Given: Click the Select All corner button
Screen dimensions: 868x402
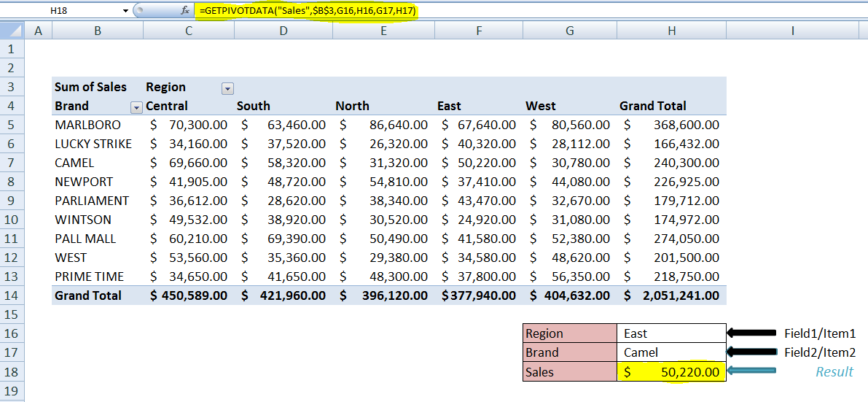Looking at the screenshot, I should 12,31.
